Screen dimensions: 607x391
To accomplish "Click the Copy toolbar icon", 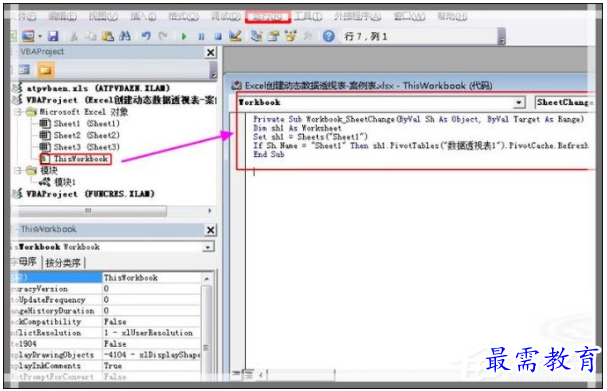I will [x=91, y=36].
